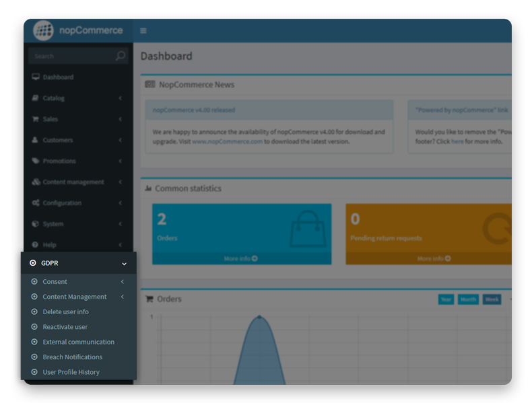Show orders chart by Year

coord(446,299)
